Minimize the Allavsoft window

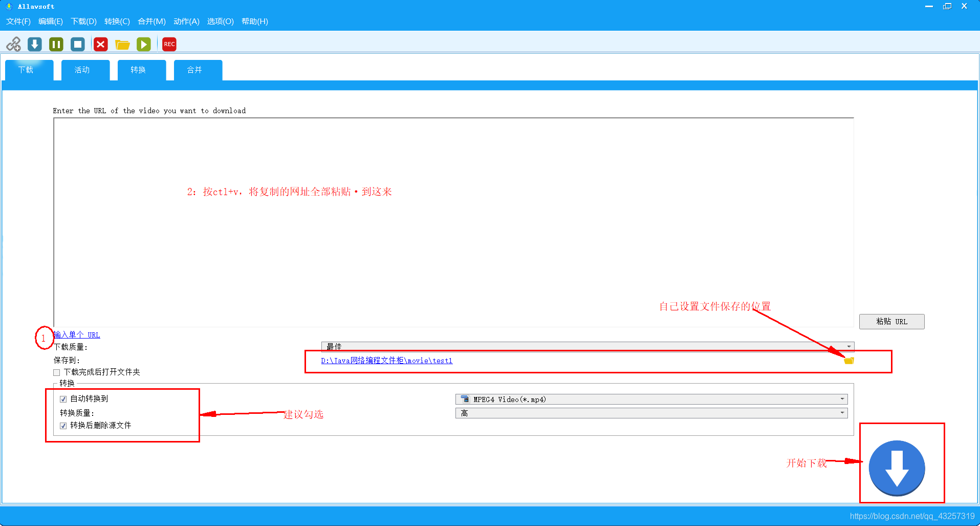pos(929,6)
